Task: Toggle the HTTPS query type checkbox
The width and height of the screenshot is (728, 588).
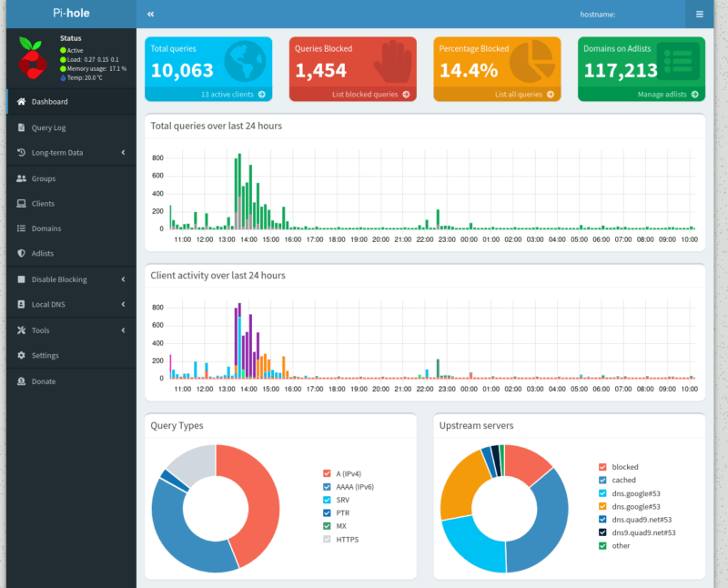Action: [327, 539]
